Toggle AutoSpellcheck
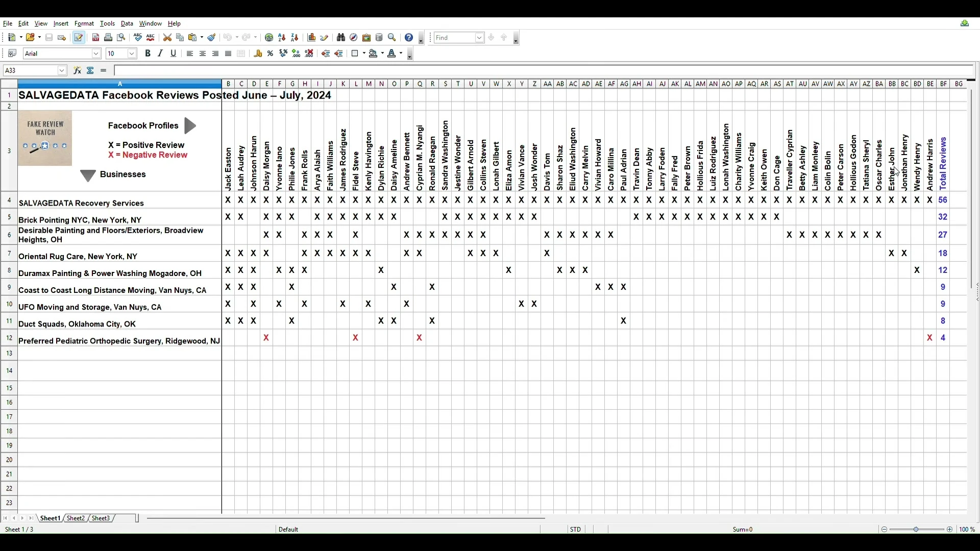The image size is (980, 551). point(151,38)
